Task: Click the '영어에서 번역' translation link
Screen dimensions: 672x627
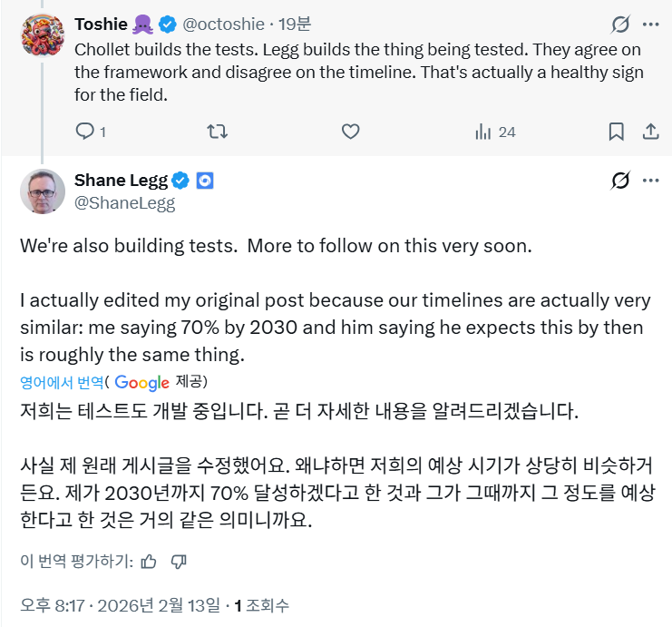Action: pyautogui.click(x=62, y=382)
